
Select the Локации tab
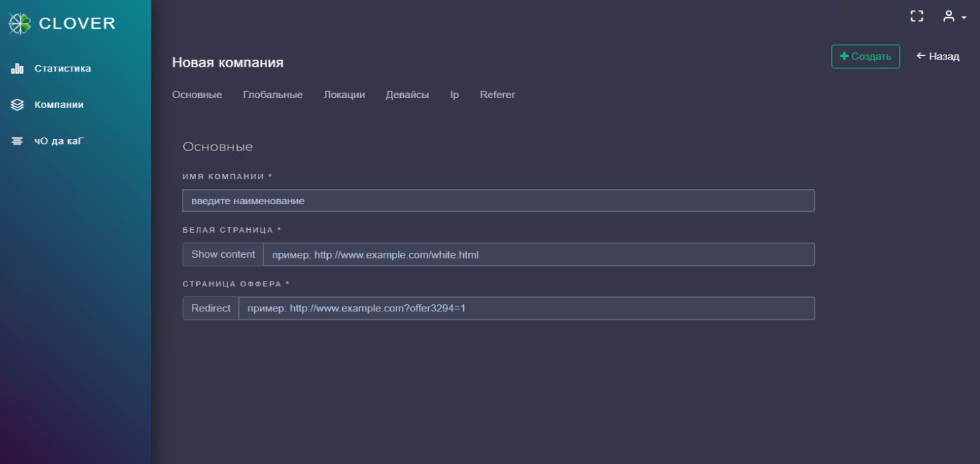pos(344,95)
